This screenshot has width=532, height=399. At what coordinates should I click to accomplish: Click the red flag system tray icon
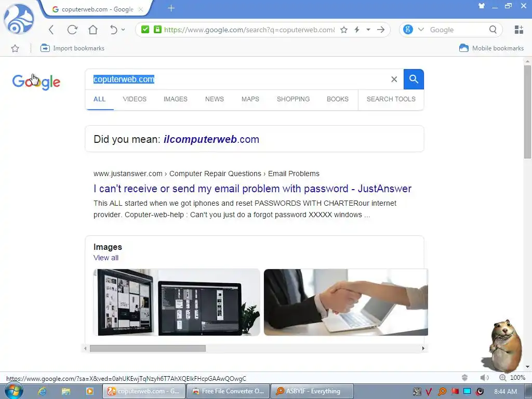[455, 392]
